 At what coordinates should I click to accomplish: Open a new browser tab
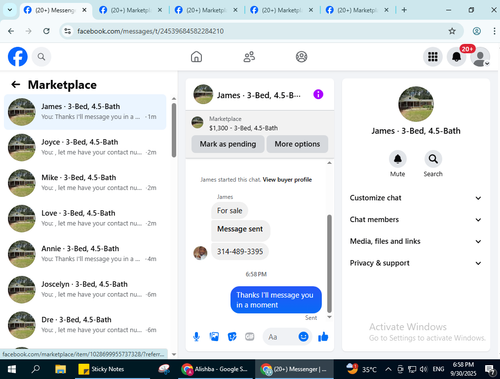pyautogui.click(x=404, y=10)
